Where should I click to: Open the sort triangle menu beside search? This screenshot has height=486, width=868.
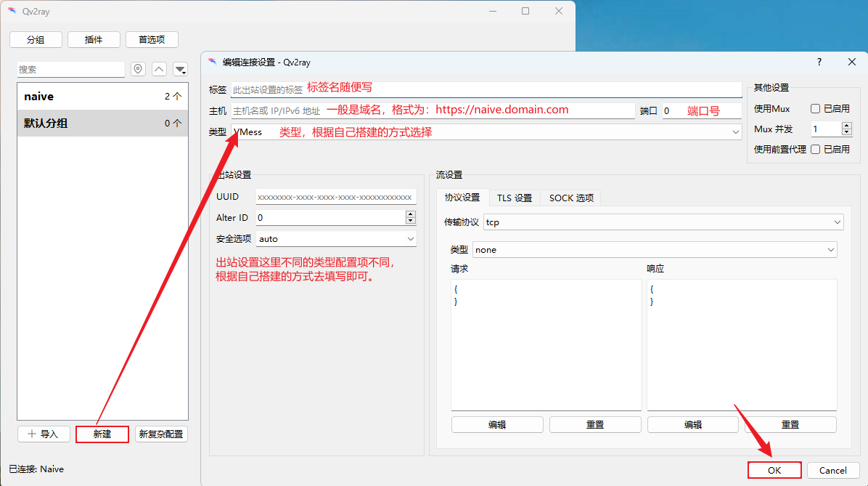tap(180, 69)
